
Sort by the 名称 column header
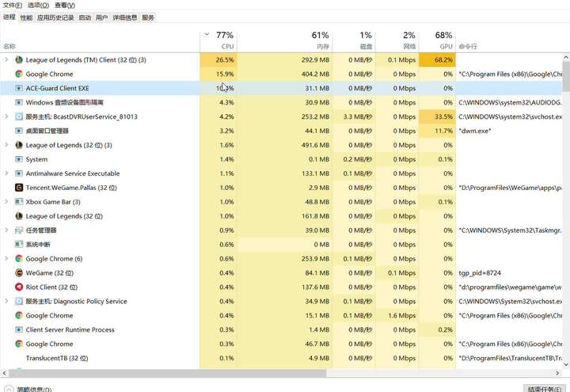tap(100, 40)
